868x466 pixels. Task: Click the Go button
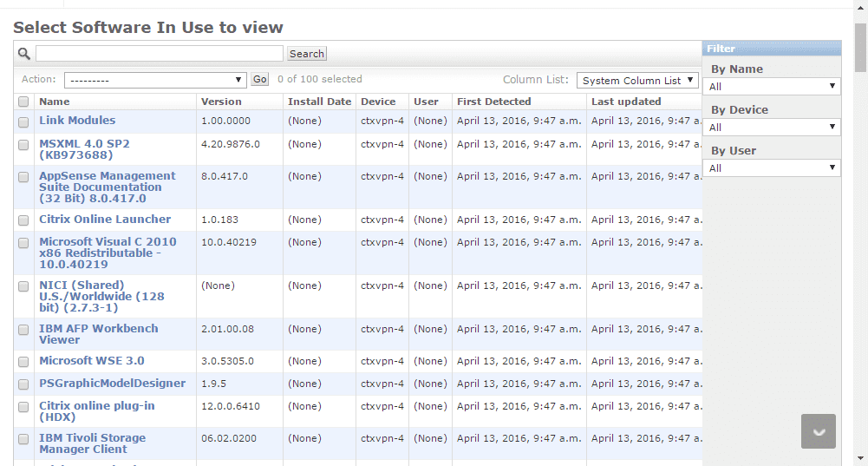point(259,79)
